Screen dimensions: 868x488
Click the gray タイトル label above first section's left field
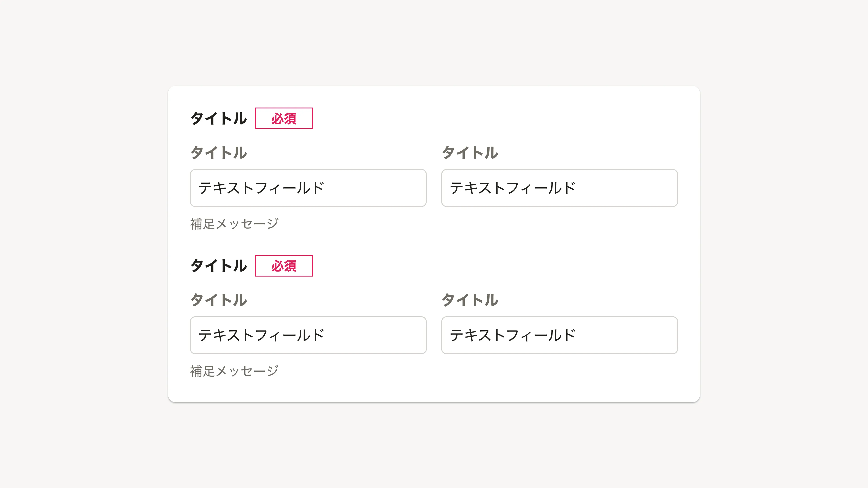218,152
